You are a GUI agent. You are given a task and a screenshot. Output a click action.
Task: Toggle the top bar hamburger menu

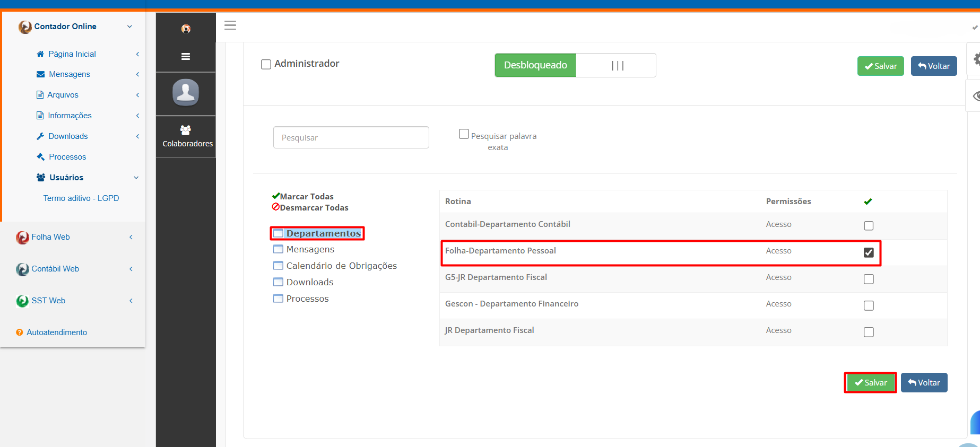tap(230, 25)
